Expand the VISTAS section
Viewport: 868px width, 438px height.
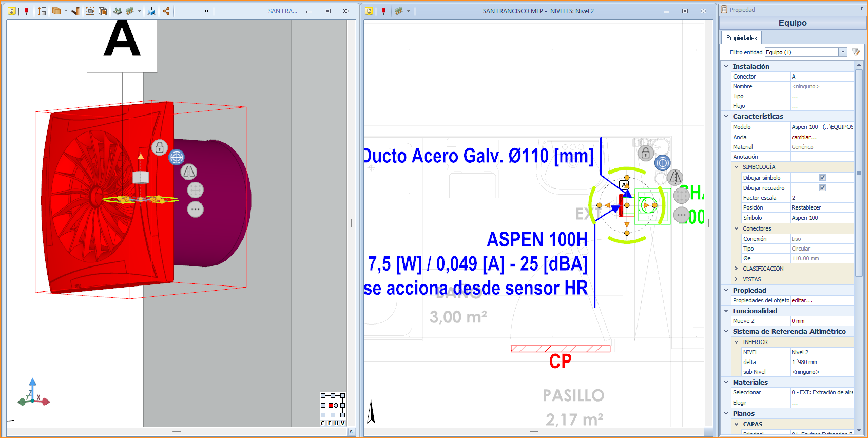736,279
